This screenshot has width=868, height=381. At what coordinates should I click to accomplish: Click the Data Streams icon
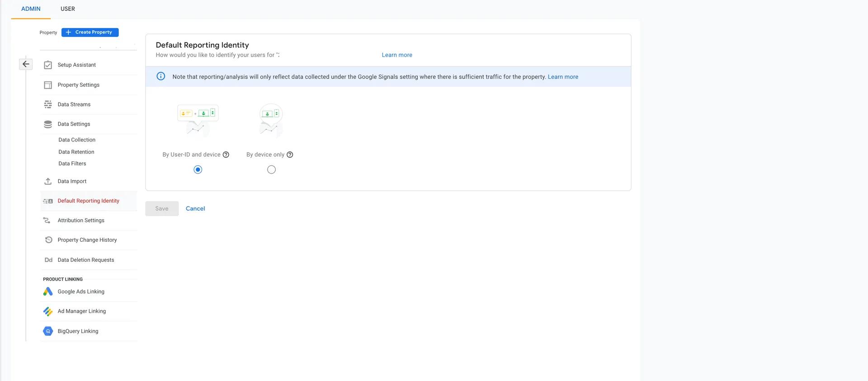[48, 104]
